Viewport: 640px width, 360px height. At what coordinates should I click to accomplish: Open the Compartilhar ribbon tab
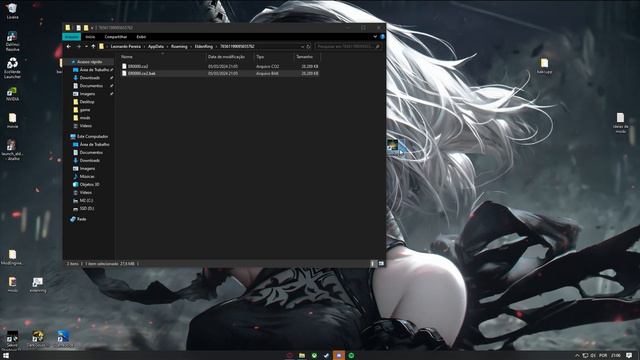(x=116, y=37)
